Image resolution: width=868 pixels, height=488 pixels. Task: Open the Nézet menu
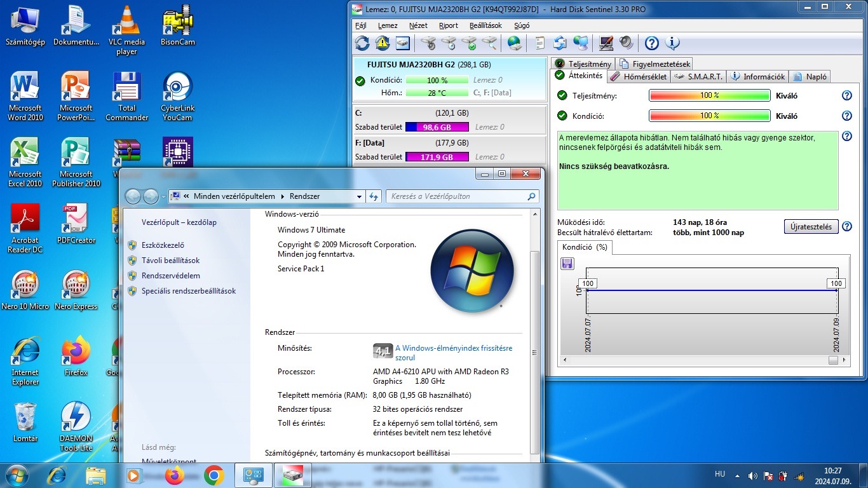pos(418,25)
